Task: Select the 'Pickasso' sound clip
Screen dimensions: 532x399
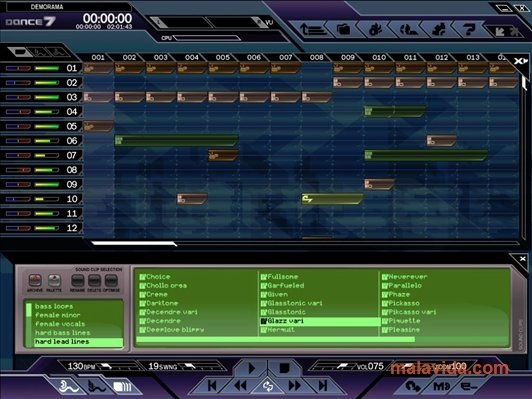Action: point(401,303)
